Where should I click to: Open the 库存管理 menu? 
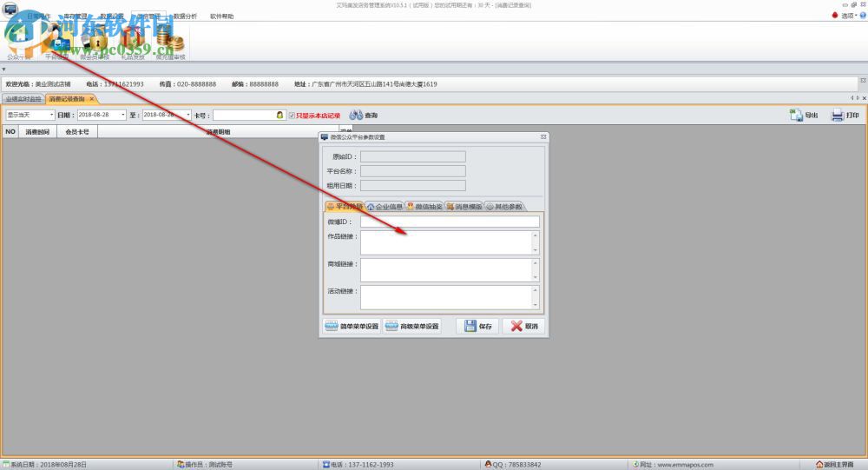pyautogui.click(x=76, y=17)
